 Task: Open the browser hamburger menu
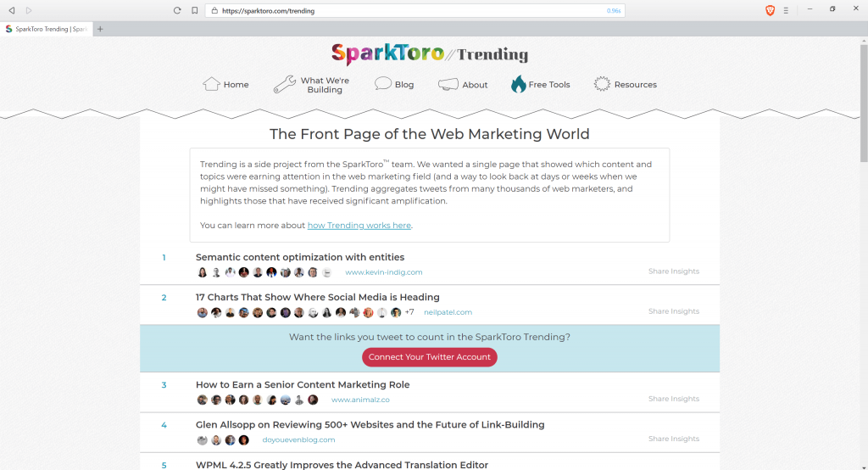click(786, 10)
